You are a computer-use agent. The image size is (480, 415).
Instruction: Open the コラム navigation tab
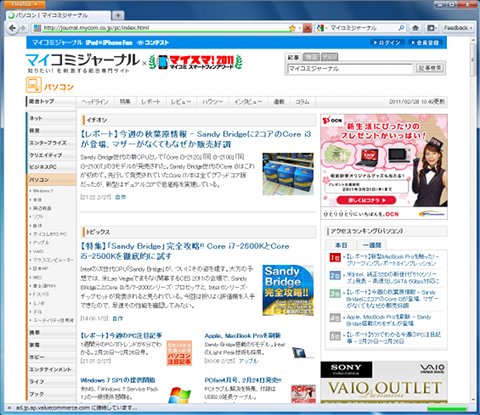coord(303,102)
